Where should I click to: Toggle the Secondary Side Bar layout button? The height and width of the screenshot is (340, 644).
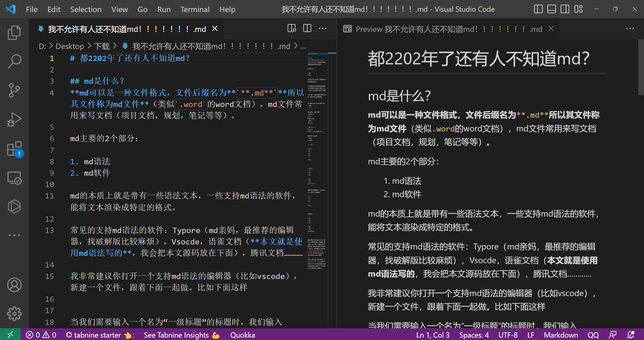click(565, 9)
